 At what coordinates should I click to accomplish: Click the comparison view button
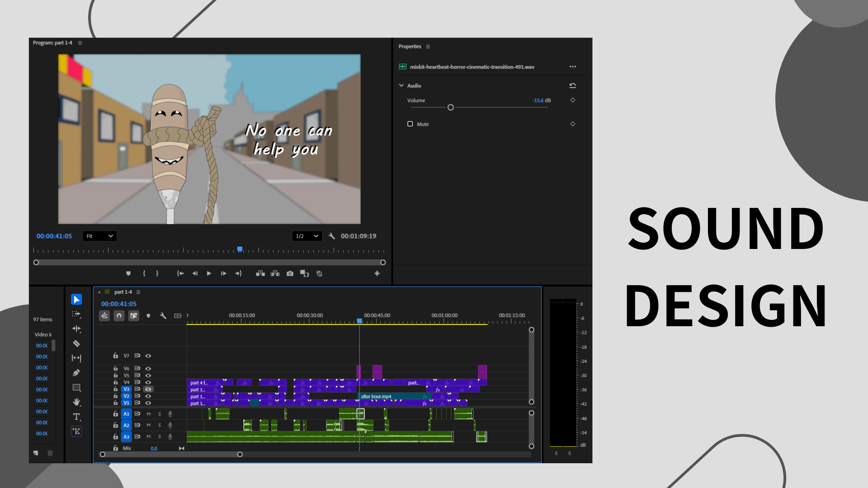click(x=305, y=274)
